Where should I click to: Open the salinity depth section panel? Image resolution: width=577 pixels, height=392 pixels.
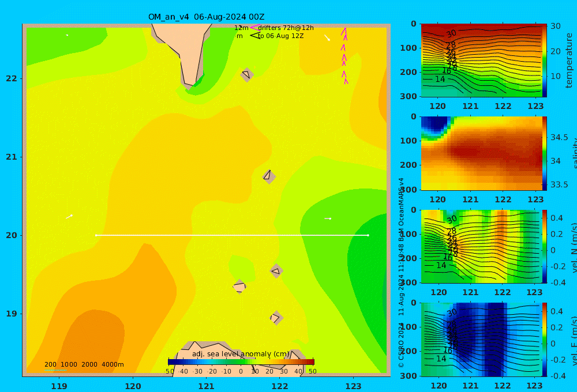click(x=481, y=153)
